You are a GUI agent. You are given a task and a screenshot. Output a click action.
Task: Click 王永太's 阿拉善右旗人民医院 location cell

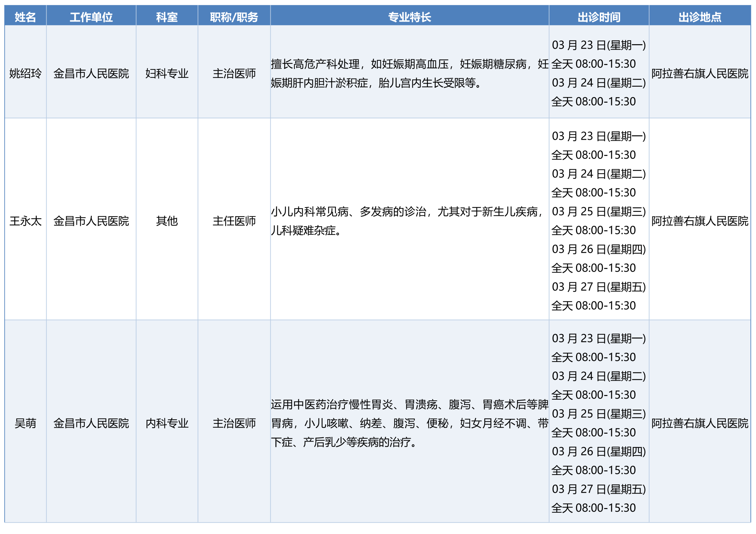[x=700, y=221]
